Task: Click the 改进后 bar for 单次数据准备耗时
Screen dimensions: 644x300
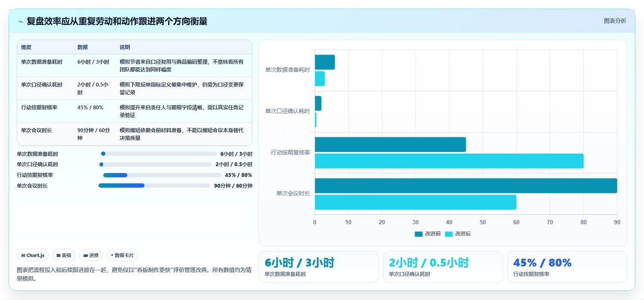Action: click(x=319, y=79)
